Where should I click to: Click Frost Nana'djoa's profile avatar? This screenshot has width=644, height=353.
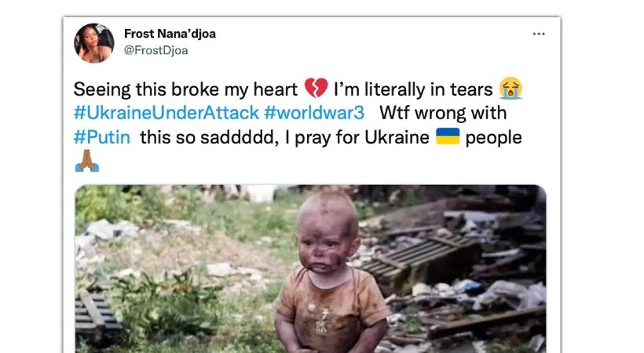point(94,43)
